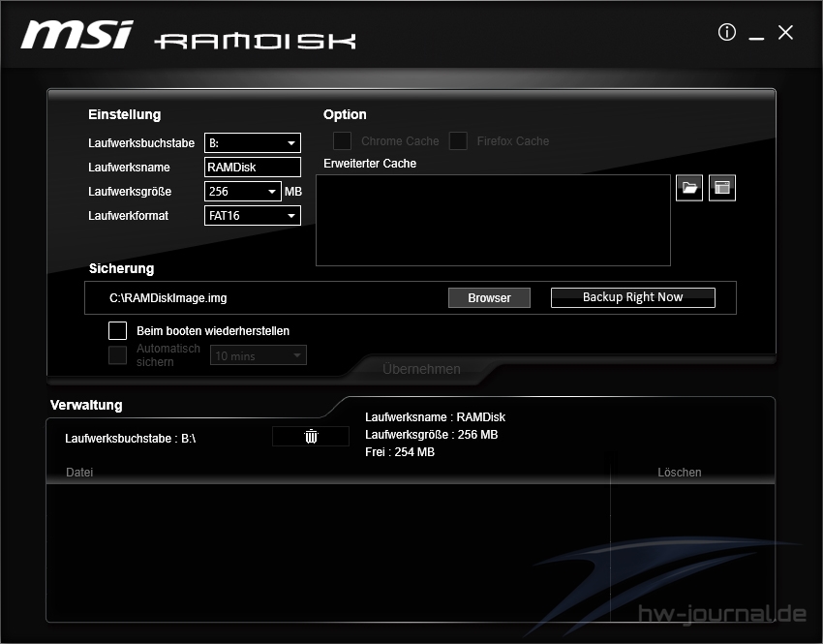This screenshot has width=823, height=644.
Task: Click inside the Erweiterter Cache list box
Action: tap(494, 221)
